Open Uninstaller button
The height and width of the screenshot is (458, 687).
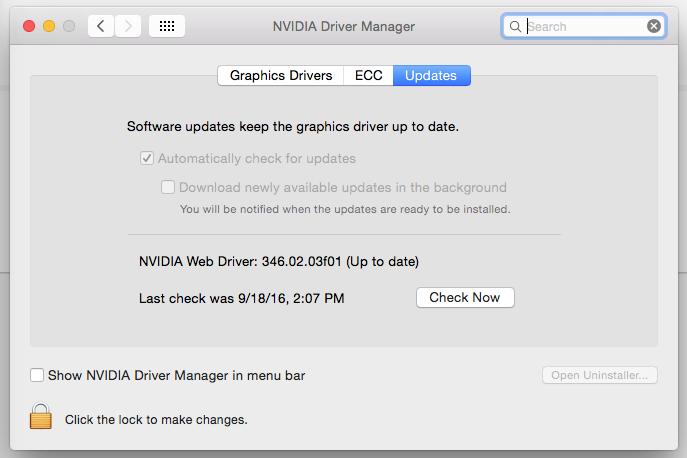pos(599,375)
